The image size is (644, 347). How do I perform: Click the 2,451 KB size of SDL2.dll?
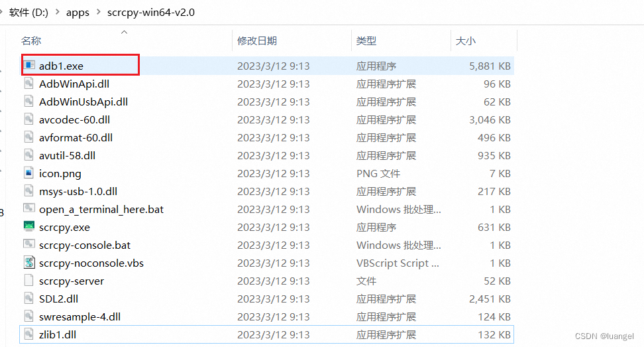coord(490,299)
